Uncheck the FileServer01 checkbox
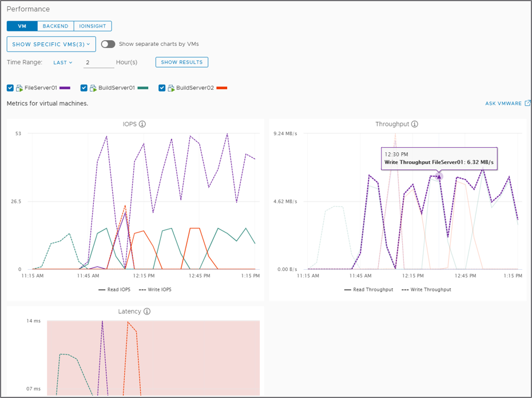 click(x=10, y=88)
